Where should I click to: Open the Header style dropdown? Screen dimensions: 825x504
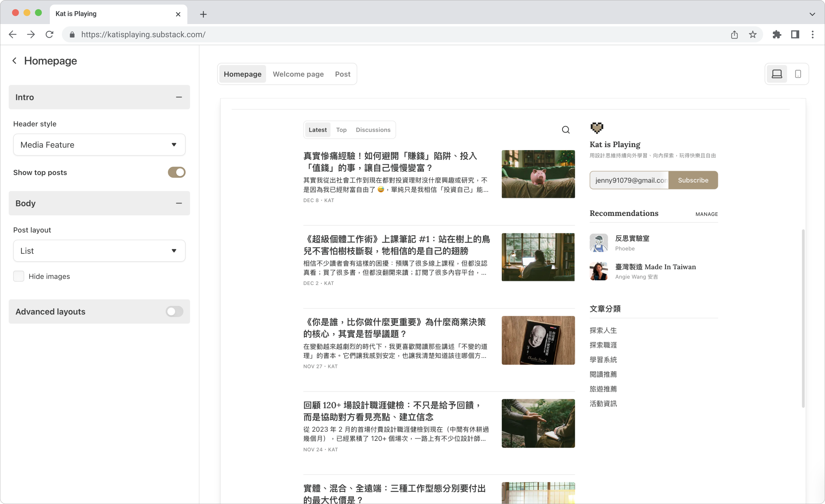[x=99, y=145]
